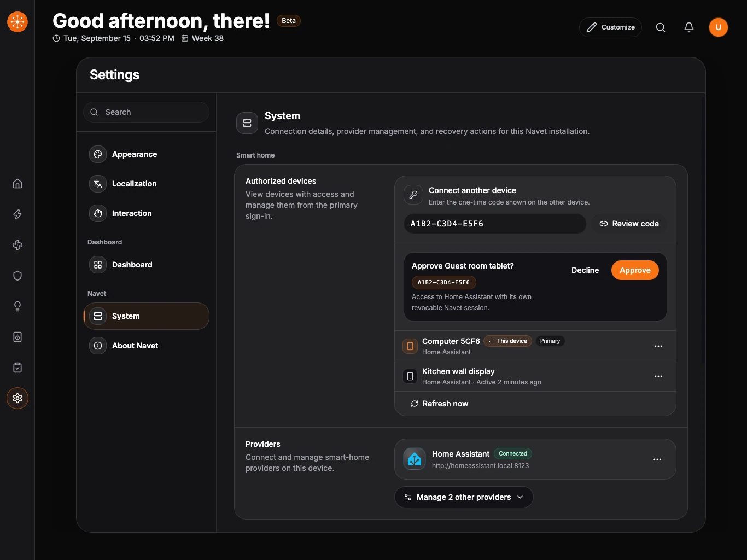
Task: Click the Connected status badge
Action: pyautogui.click(x=513, y=453)
